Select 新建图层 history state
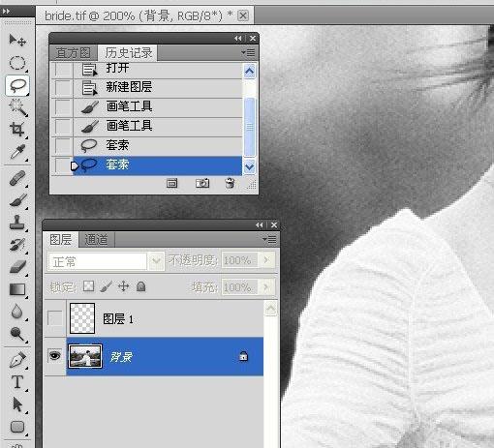Screen dimensions: 494x448 158,87
